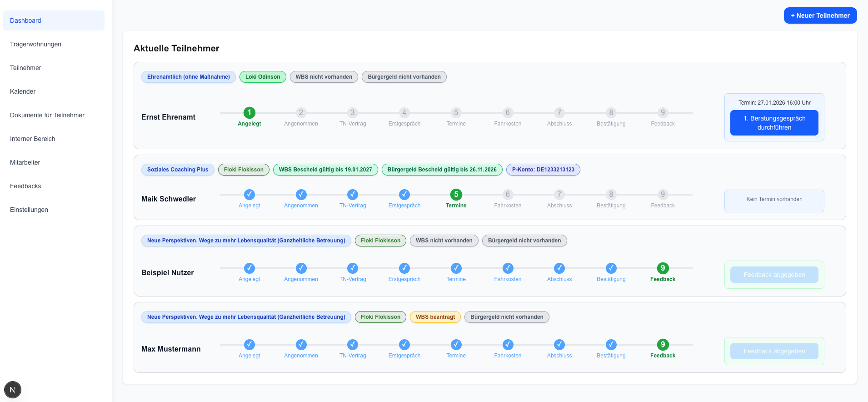Image resolution: width=868 pixels, height=402 pixels.
Task: Select the P-Konto DE1233213123 badge
Action: [x=543, y=170]
